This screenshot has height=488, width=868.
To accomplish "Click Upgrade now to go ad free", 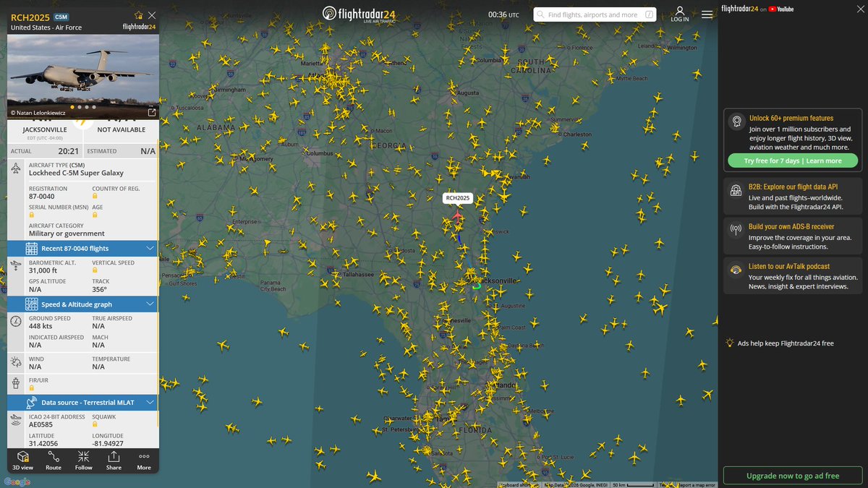I will (x=793, y=476).
